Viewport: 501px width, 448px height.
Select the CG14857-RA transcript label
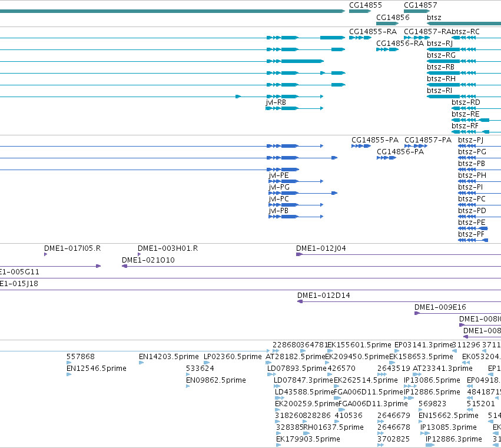coord(427,32)
